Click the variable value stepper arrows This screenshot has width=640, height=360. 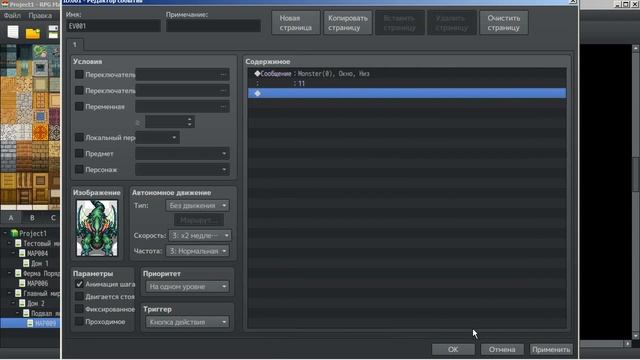point(189,122)
